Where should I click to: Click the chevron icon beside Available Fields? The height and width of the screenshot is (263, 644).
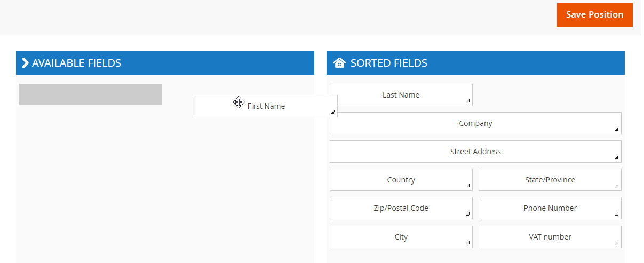pyautogui.click(x=25, y=63)
